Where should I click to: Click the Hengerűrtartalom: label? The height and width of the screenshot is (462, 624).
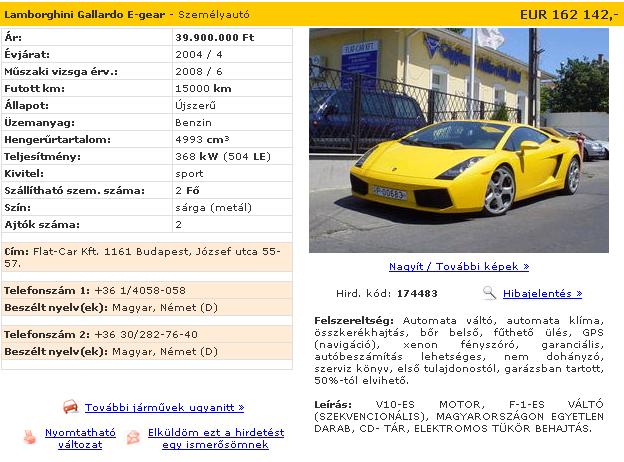[x=57, y=140]
